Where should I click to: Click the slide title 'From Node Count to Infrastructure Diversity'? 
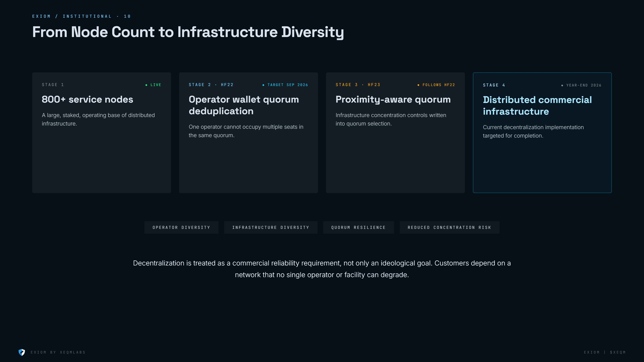tap(188, 32)
